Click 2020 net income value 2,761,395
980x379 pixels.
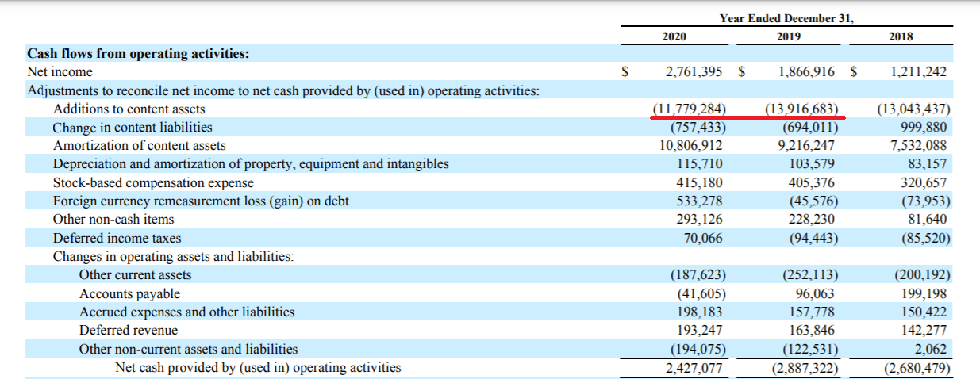click(x=694, y=72)
